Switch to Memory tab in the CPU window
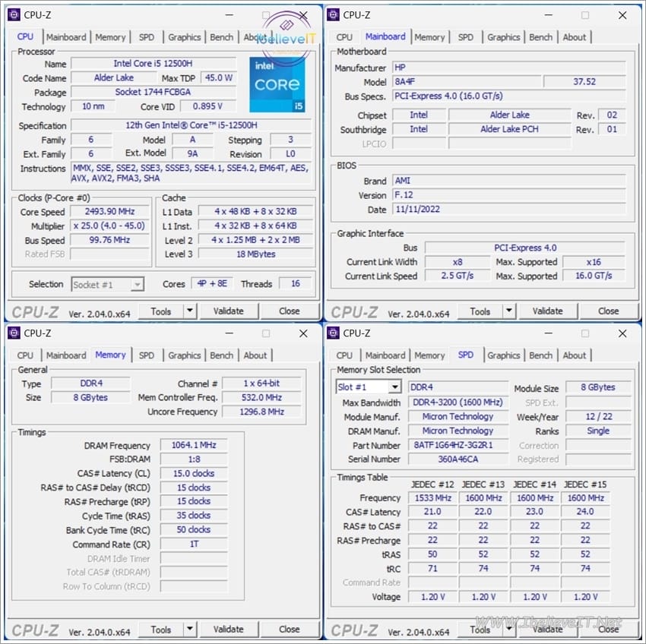 click(x=110, y=37)
